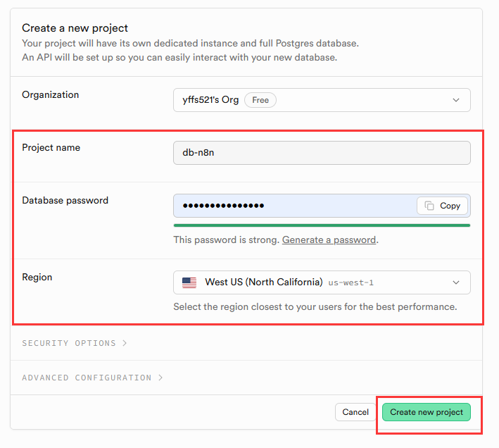Image resolution: width=499 pixels, height=448 pixels.
Task: Expand the ADVANCED CONFIGURATION section
Action: 87,378
